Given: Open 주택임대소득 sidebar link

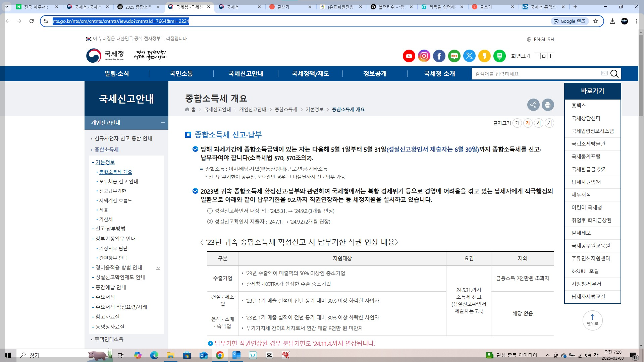Looking at the screenshot, I should coord(109,339).
